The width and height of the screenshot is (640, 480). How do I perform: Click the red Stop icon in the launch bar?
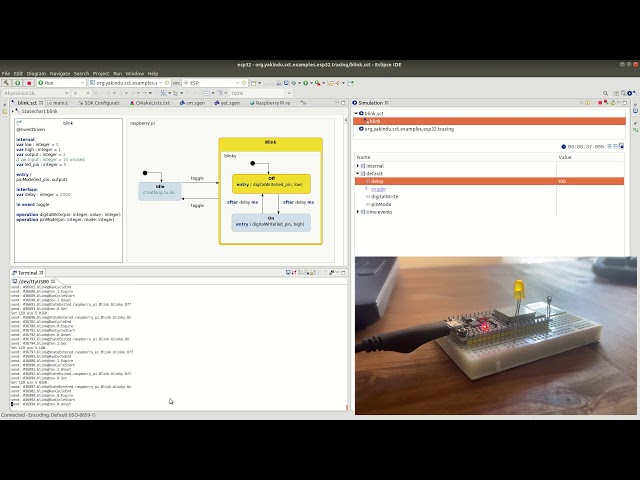coord(29,83)
